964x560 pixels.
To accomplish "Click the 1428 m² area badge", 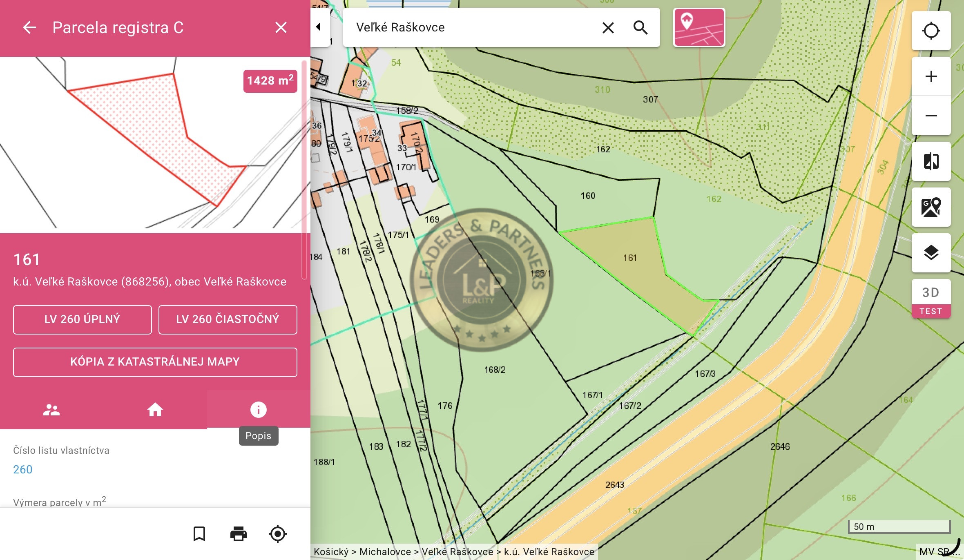I will coord(270,80).
